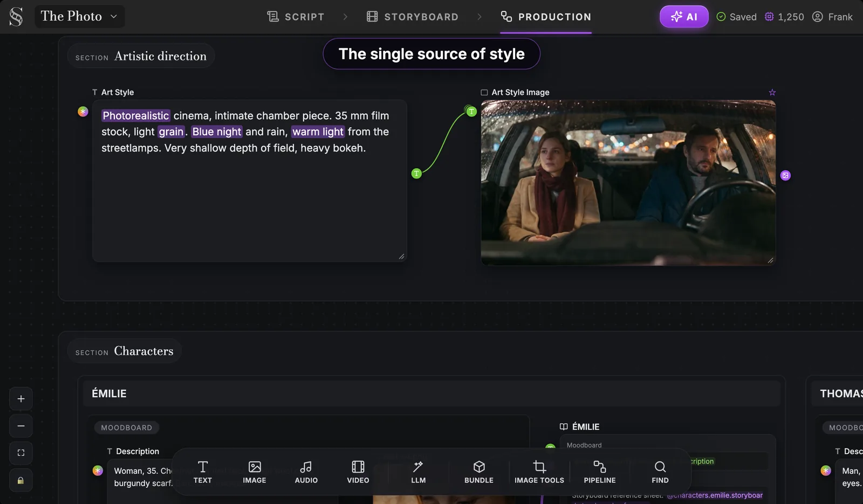Add a Video node from the toolbar
This screenshot has width=863, height=504.
click(x=358, y=472)
